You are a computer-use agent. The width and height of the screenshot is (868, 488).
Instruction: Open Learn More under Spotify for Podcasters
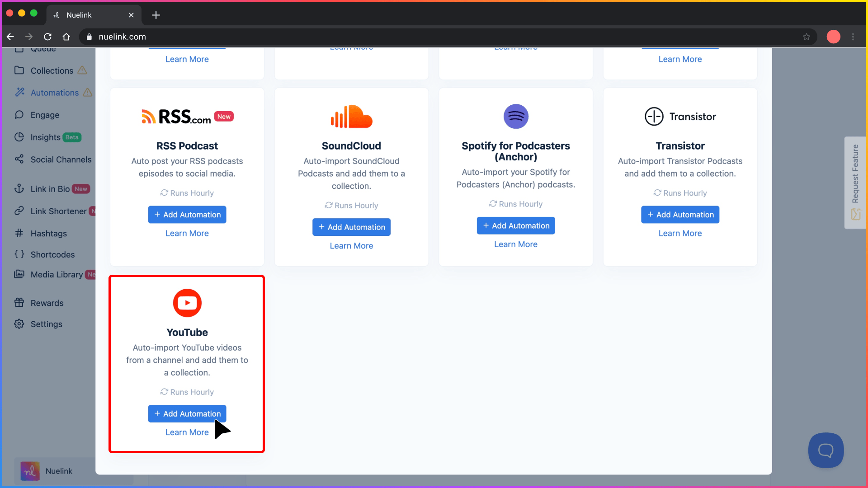pyautogui.click(x=516, y=244)
